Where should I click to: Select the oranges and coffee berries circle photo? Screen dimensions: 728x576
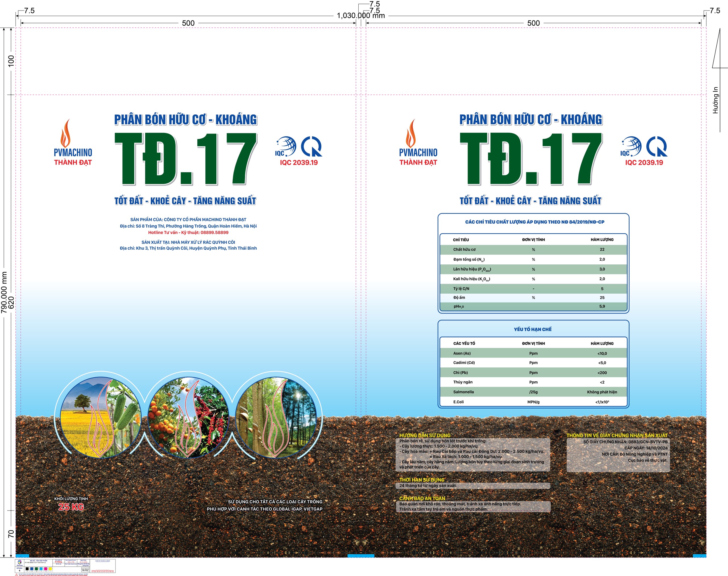click(x=188, y=417)
